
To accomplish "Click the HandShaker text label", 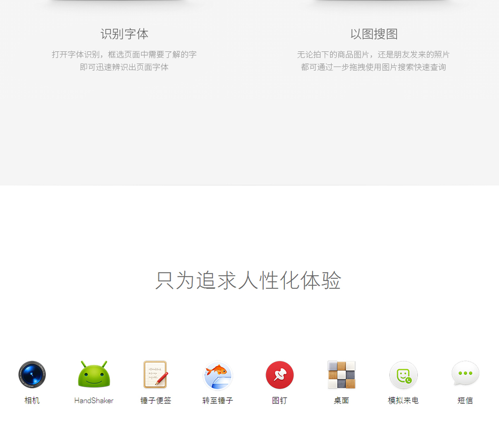I will pyautogui.click(x=94, y=400).
